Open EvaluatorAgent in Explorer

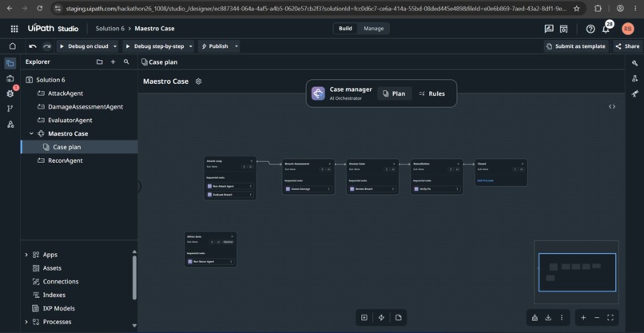pos(70,121)
